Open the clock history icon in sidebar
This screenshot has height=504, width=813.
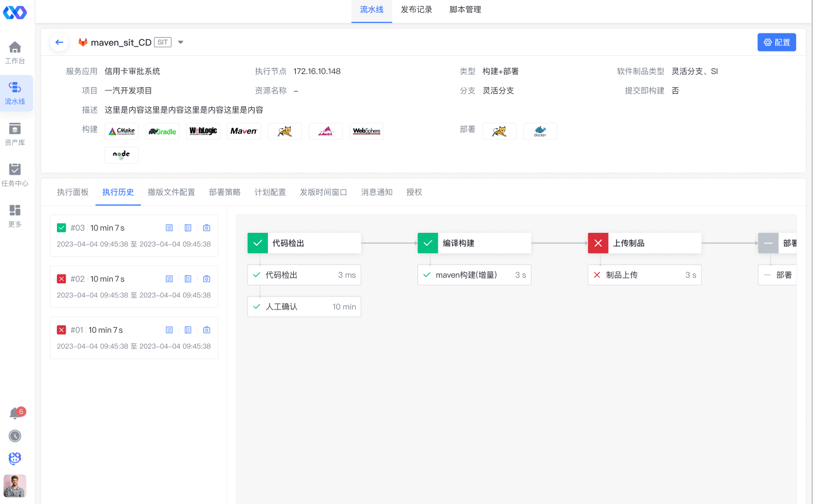pos(15,436)
